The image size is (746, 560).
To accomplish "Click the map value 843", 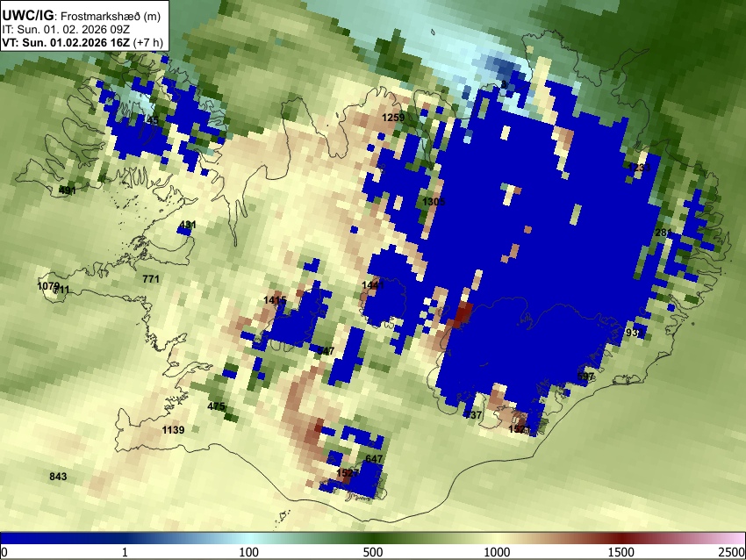I will tap(58, 477).
